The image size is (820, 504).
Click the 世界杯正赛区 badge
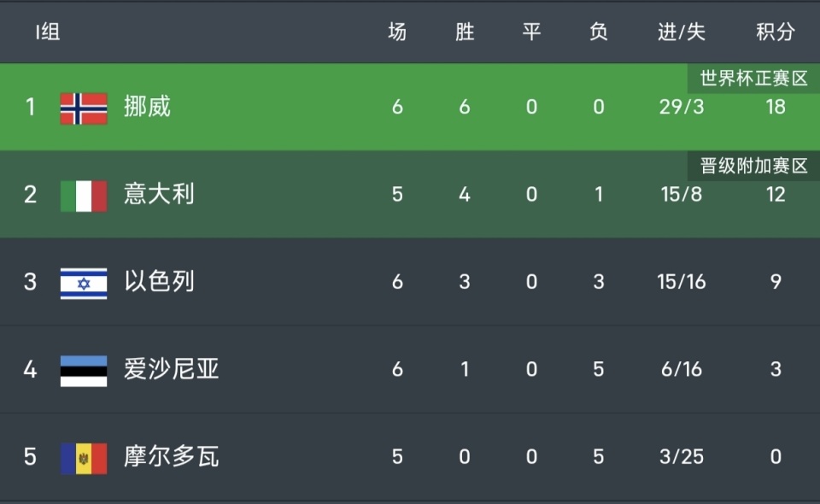753,79
